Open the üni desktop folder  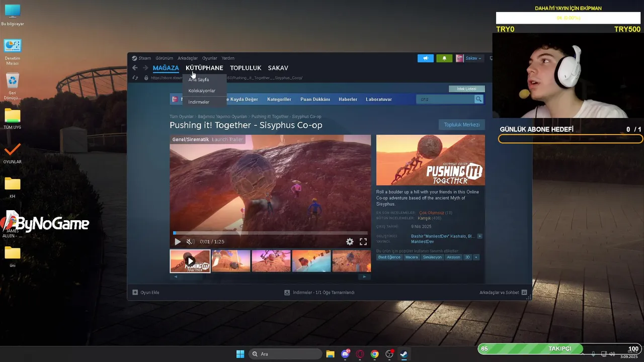13,256
